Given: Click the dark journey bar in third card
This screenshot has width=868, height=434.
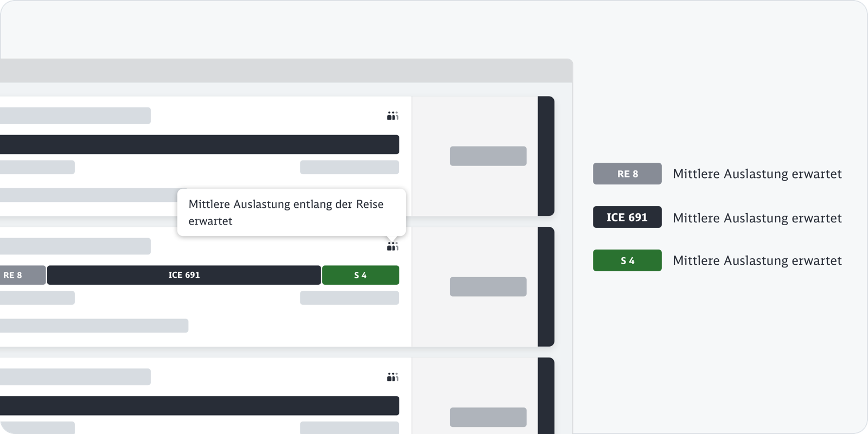Looking at the screenshot, I should click(199, 406).
